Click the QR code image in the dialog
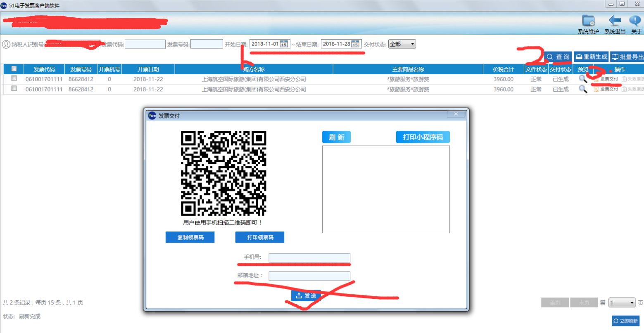 pos(223,173)
